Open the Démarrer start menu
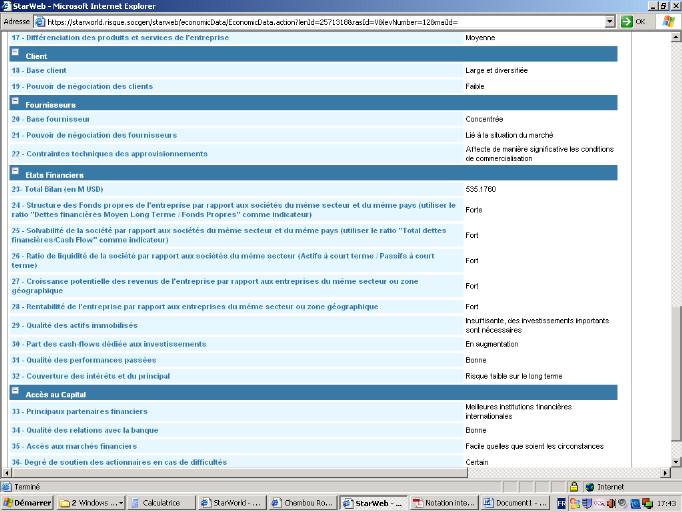Image resolution: width=682 pixels, height=512 pixels. [27, 503]
